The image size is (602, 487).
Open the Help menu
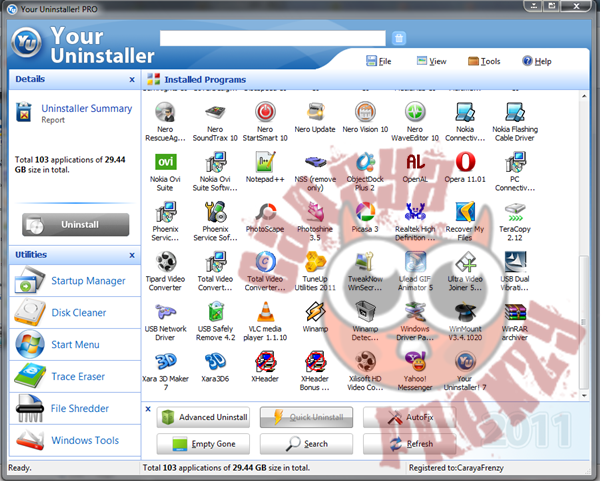point(537,61)
